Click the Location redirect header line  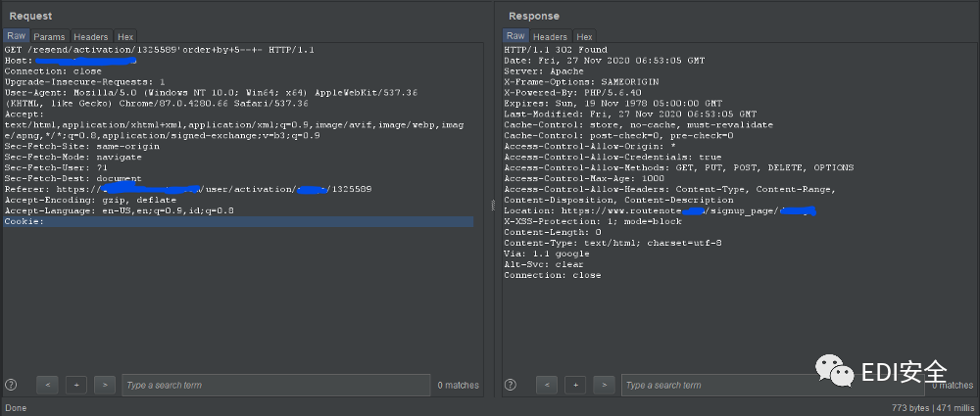[x=661, y=211]
